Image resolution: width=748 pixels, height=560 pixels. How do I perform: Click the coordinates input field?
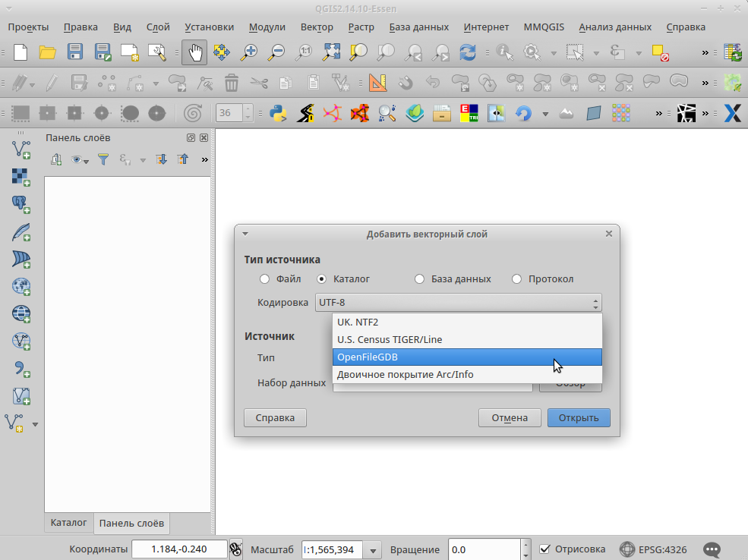(179, 549)
